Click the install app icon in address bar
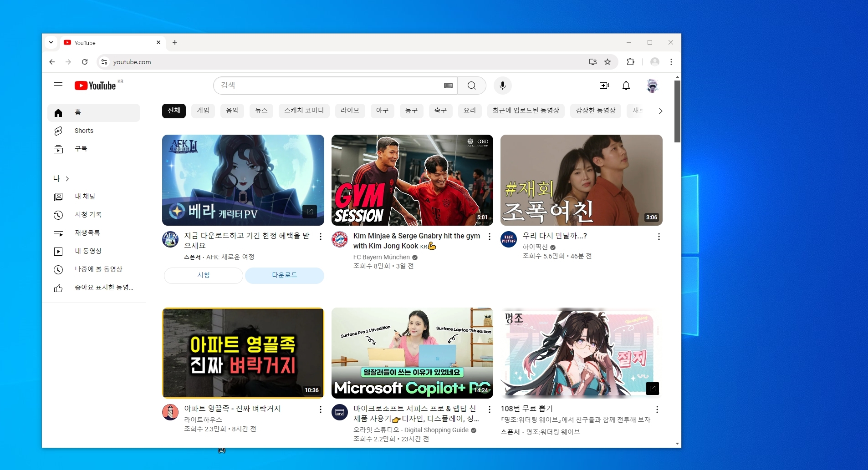Image resolution: width=868 pixels, height=470 pixels. click(593, 62)
